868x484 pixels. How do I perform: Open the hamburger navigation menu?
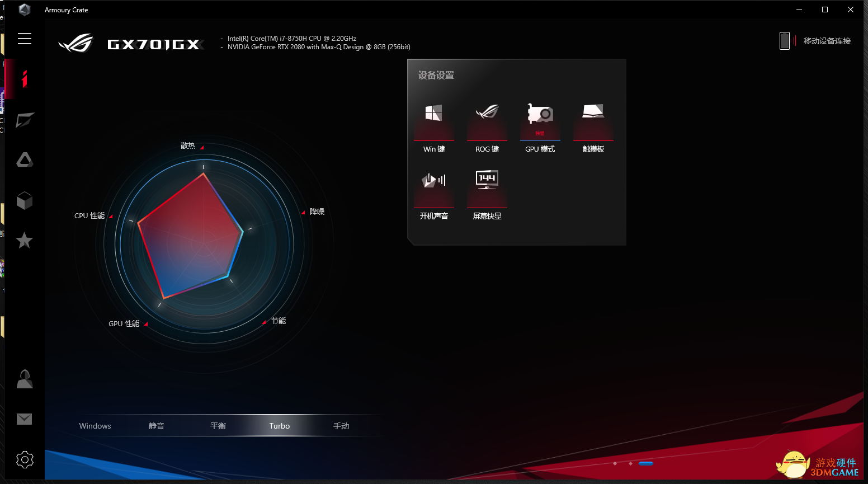[x=25, y=39]
